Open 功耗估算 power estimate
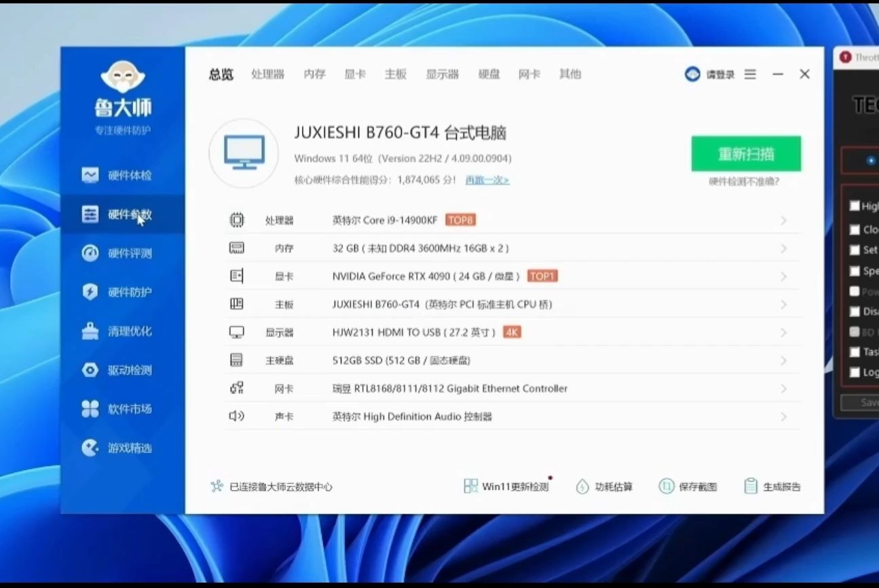This screenshot has width=879, height=588. pyautogui.click(x=604, y=487)
